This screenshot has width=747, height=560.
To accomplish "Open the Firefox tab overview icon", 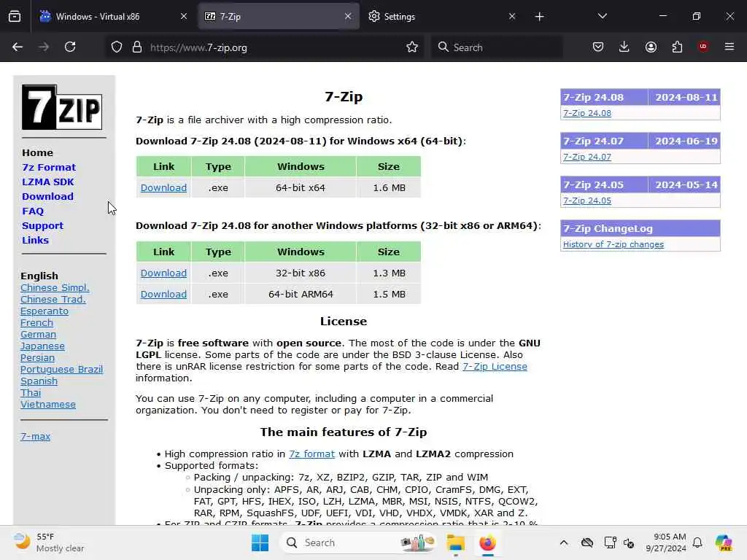I will [x=15, y=17].
